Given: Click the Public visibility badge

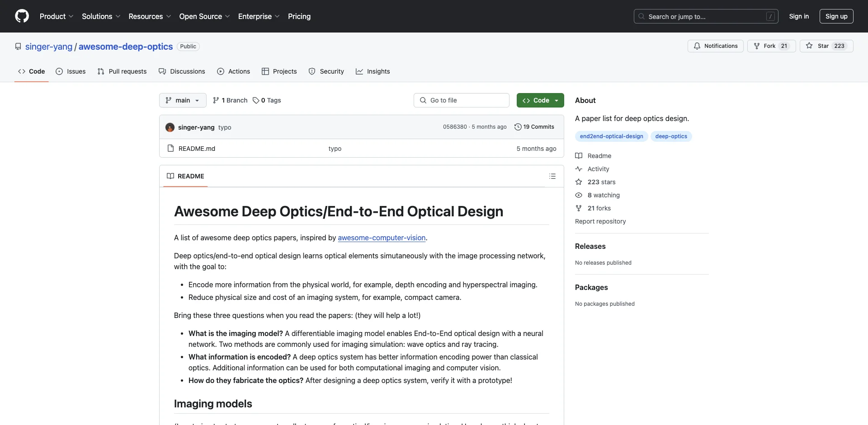Looking at the screenshot, I should [188, 47].
